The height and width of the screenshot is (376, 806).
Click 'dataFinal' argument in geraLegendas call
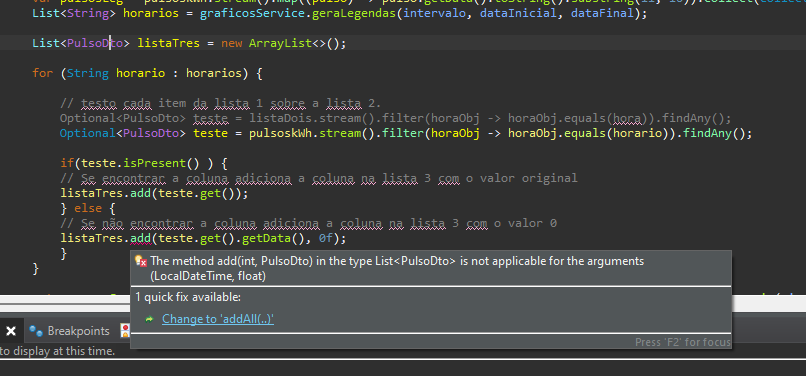[601, 13]
